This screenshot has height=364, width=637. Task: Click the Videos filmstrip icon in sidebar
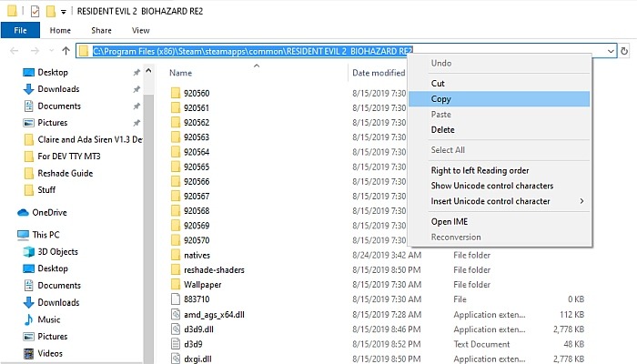click(29, 353)
